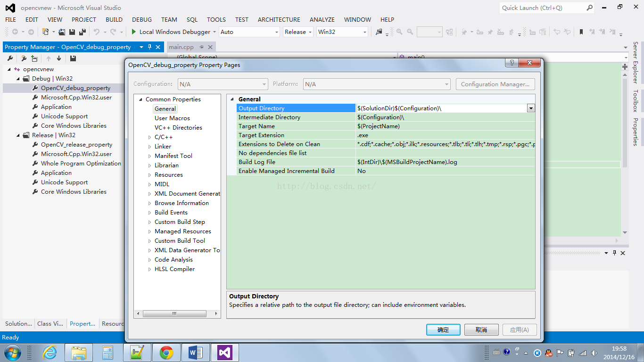Expand the Build Events node
644x362 pixels.
pyautogui.click(x=149, y=213)
